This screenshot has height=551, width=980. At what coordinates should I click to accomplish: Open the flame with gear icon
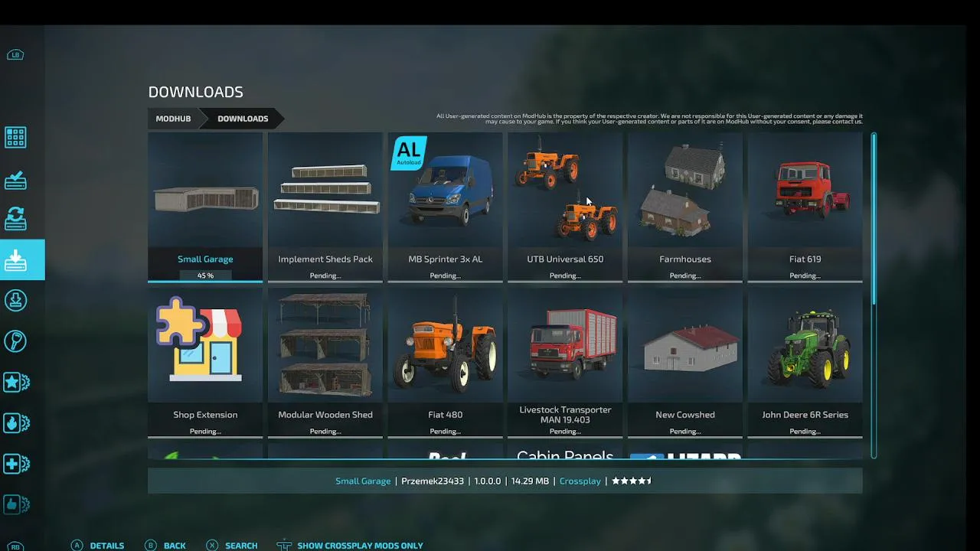coord(16,422)
